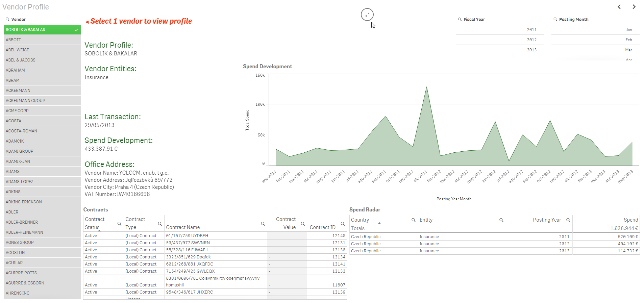The image size is (644, 303).
Task: Sort Spend Radar by Posting Year
Action: (x=547, y=220)
